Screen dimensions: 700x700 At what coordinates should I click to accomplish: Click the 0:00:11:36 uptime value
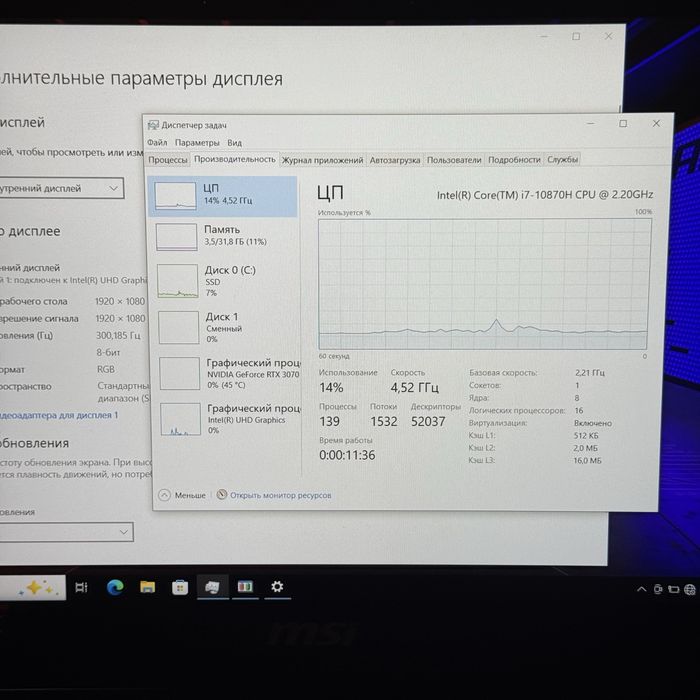click(x=347, y=455)
